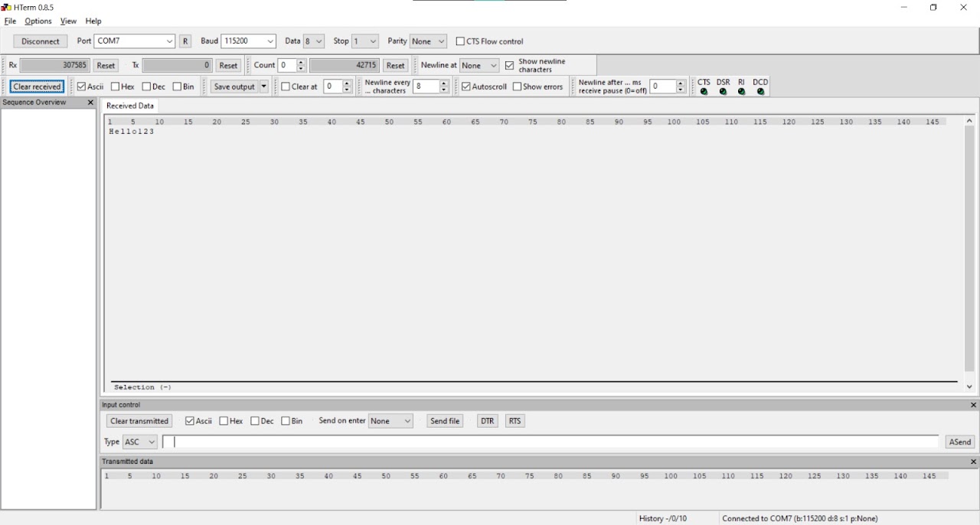
Task: Open the Baud rate 115200 dropdown
Action: point(249,41)
